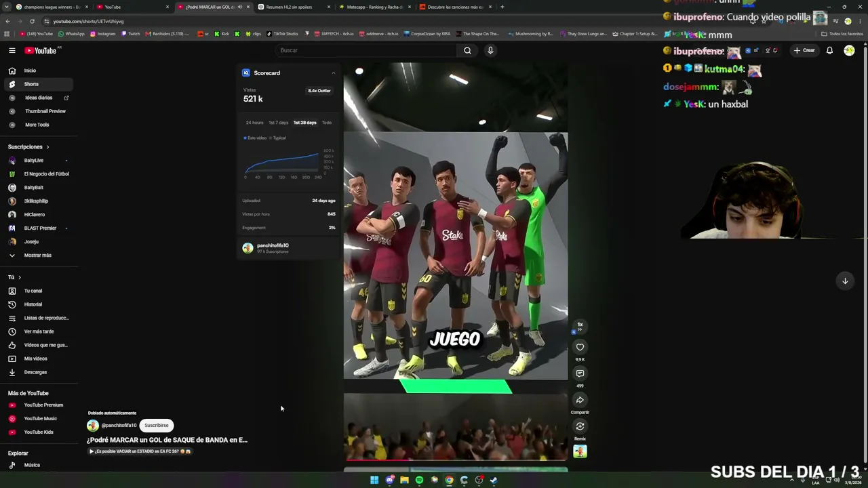
Task: Open the Short's comments
Action: [x=580, y=373]
